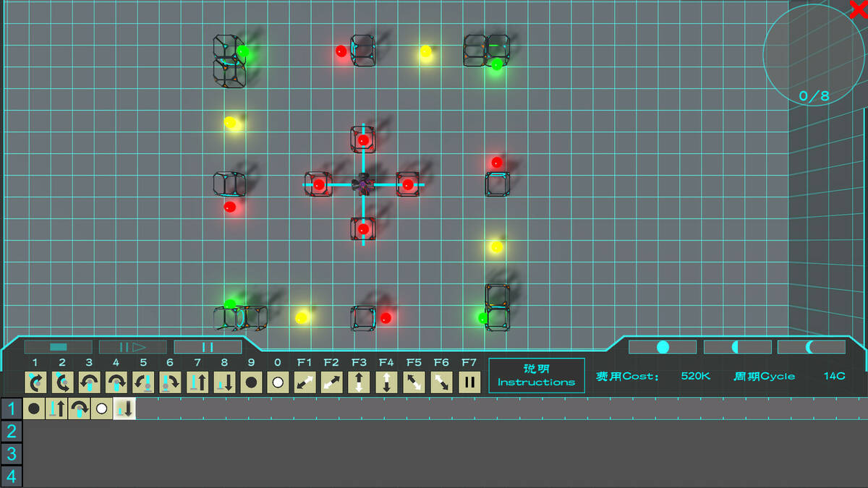Choose the rotate icon under key 3
868x488 pixels.
click(x=89, y=382)
